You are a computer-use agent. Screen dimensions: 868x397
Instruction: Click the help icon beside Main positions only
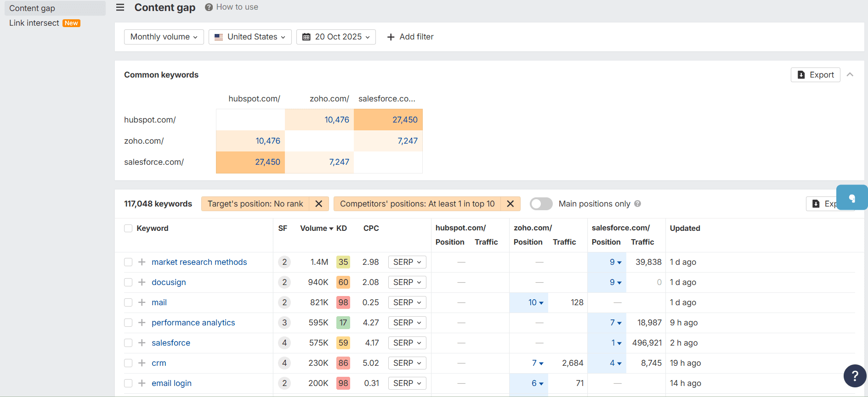pyautogui.click(x=637, y=204)
